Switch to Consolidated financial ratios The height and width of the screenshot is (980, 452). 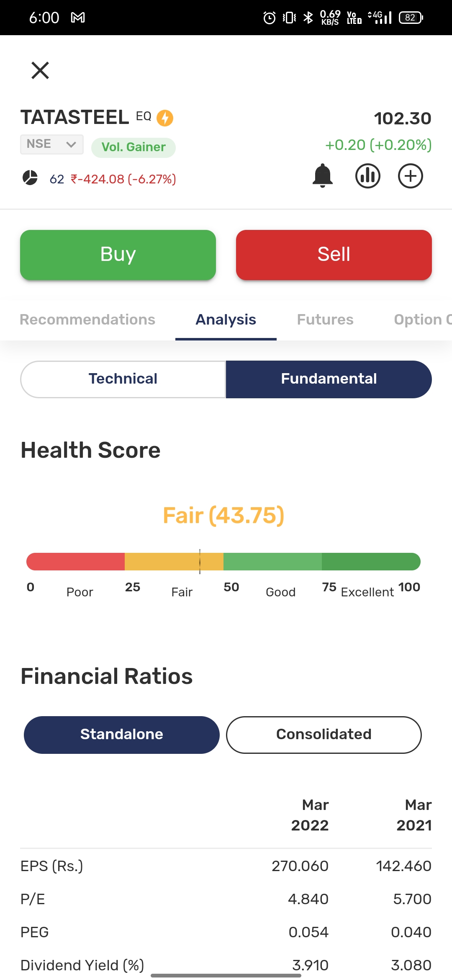click(x=324, y=735)
